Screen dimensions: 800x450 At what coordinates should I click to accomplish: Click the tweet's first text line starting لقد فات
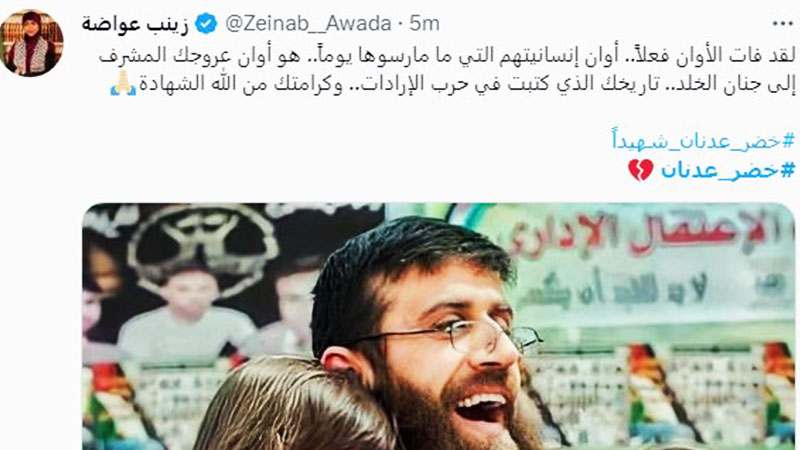pos(447,56)
